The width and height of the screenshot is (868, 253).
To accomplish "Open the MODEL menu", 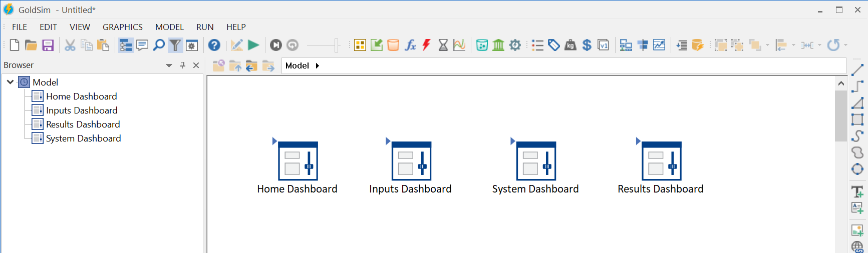I will click(169, 27).
